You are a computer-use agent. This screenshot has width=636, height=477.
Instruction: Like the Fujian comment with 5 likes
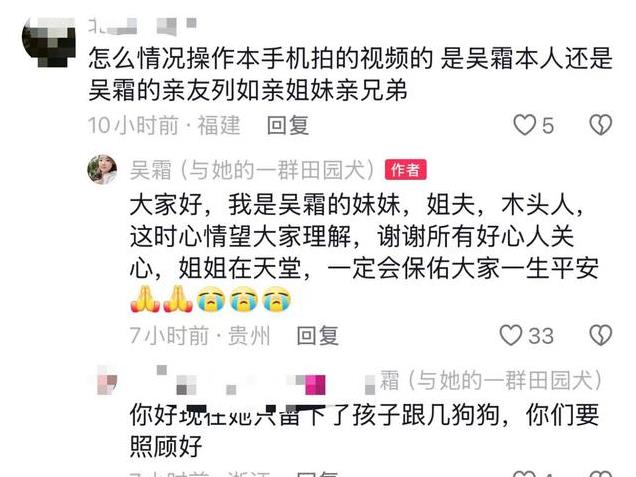524,125
